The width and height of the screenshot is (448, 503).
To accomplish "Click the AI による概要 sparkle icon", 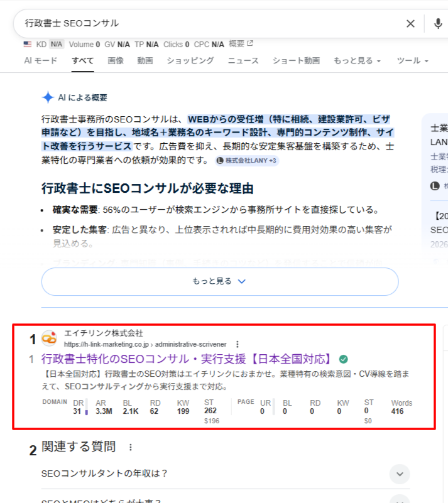I will (48, 97).
